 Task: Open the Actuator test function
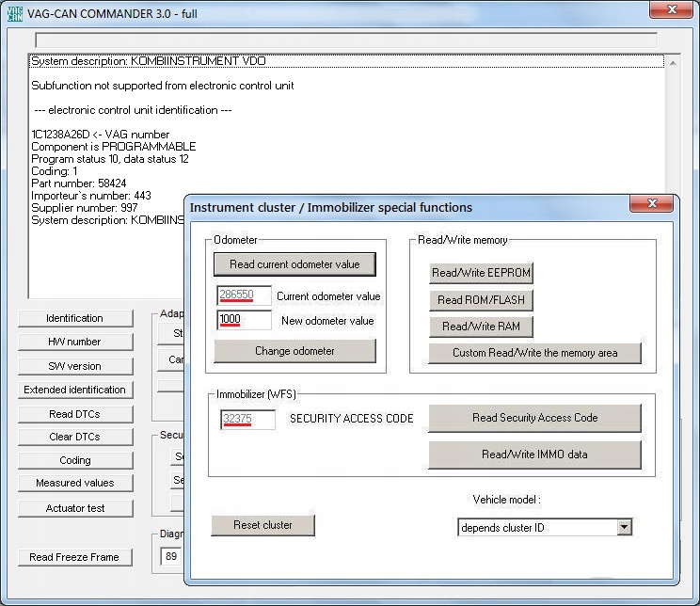pos(75,508)
